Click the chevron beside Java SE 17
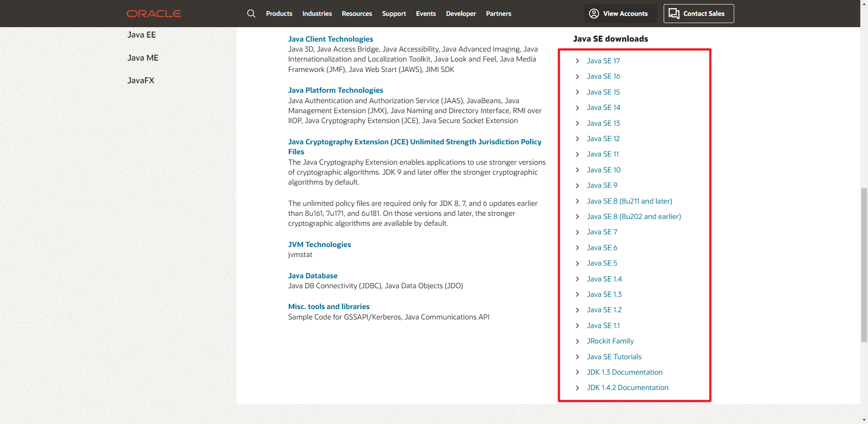This screenshot has width=868, height=424. tap(577, 61)
